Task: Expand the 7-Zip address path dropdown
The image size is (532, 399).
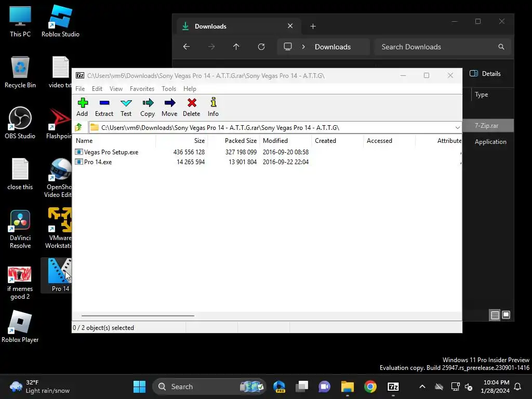Action: [x=457, y=128]
